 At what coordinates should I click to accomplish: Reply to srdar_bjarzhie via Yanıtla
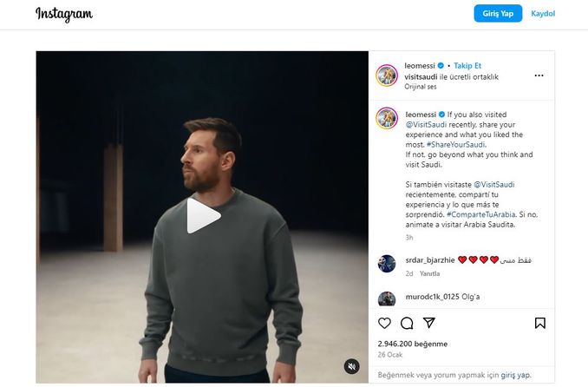click(x=430, y=273)
